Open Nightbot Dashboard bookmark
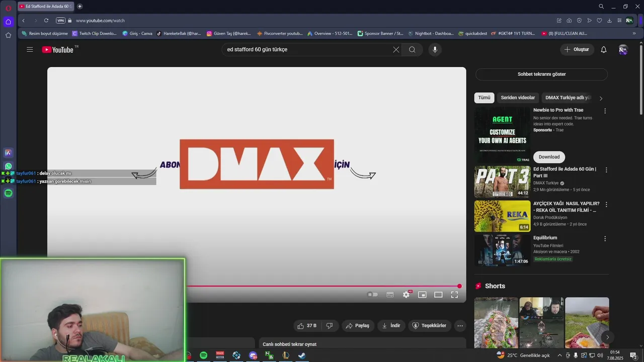This screenshot has height=362, width=644. click(430, 34)
